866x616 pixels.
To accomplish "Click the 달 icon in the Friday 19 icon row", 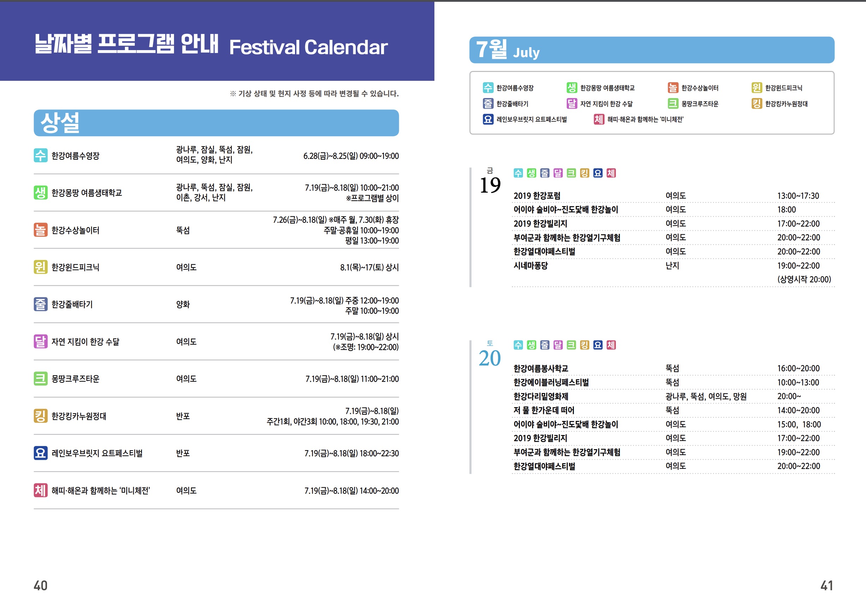I will [x=558, y=173].
